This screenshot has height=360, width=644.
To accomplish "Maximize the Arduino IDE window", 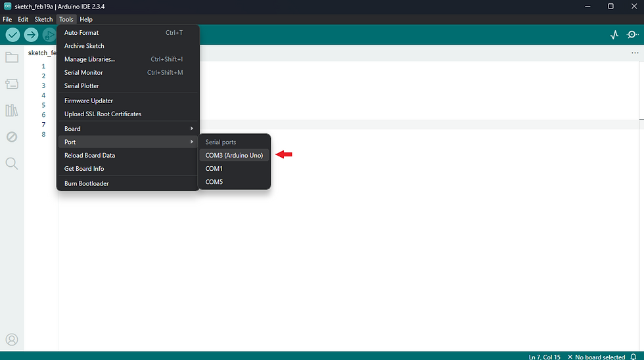I will tap(610, 6).
